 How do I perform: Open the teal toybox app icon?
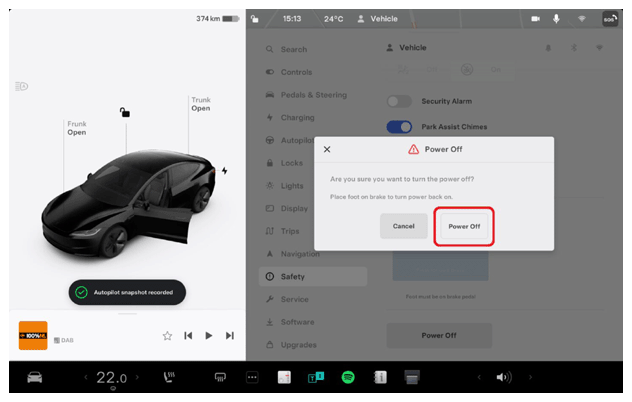(316, 377)
